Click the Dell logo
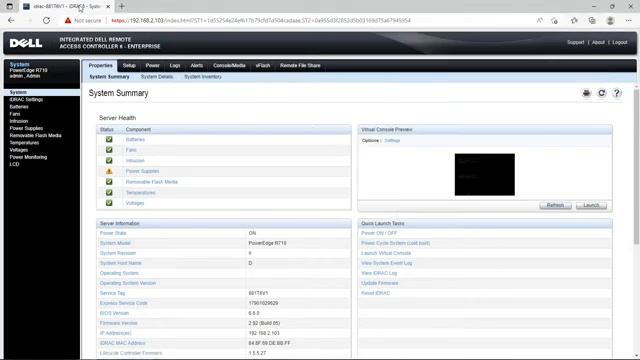 26,43
